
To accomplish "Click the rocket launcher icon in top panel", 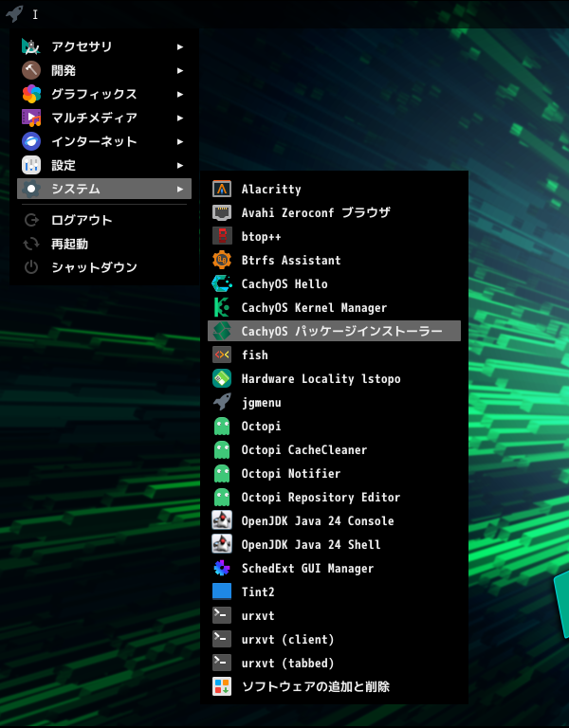I will 14,13.
